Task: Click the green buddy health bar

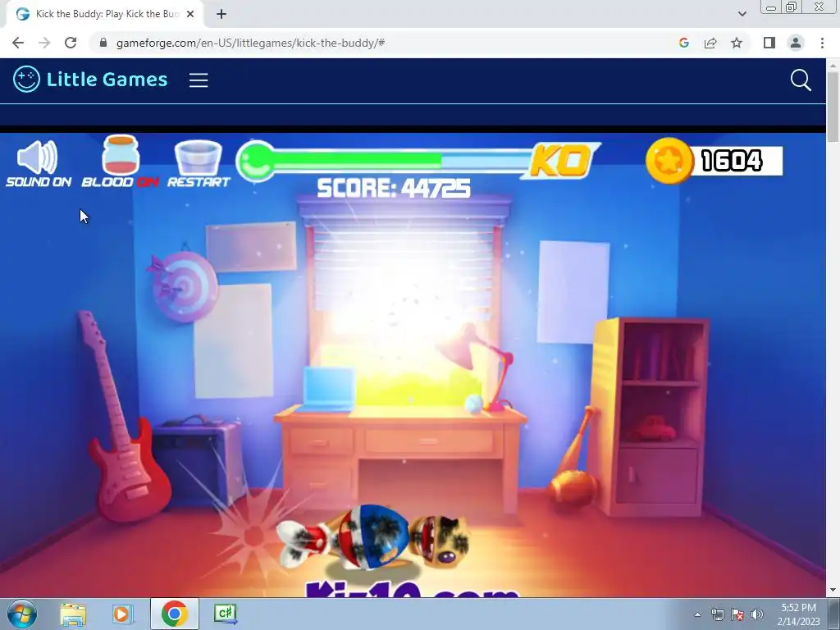Action: click(x=383, y=161)
